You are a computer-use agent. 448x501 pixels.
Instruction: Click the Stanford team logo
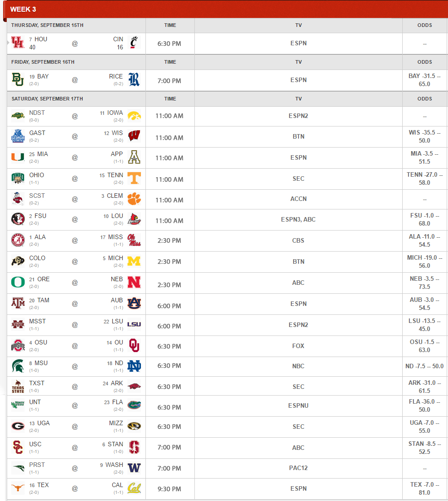coord(134,447)
